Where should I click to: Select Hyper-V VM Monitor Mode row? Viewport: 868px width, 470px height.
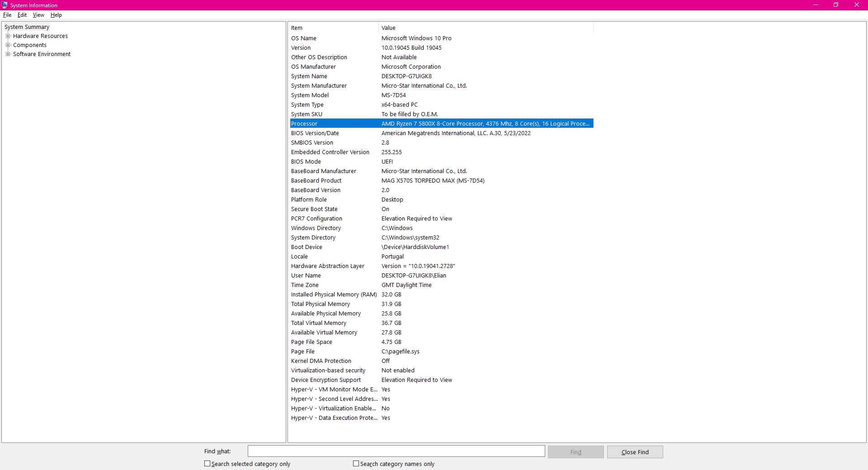tap(442, 390)
